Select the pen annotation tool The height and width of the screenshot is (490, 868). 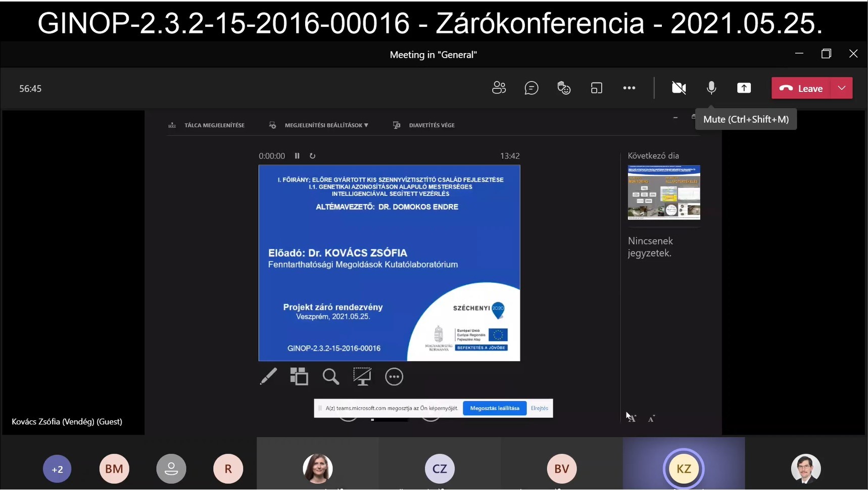[x=268, y=376]
